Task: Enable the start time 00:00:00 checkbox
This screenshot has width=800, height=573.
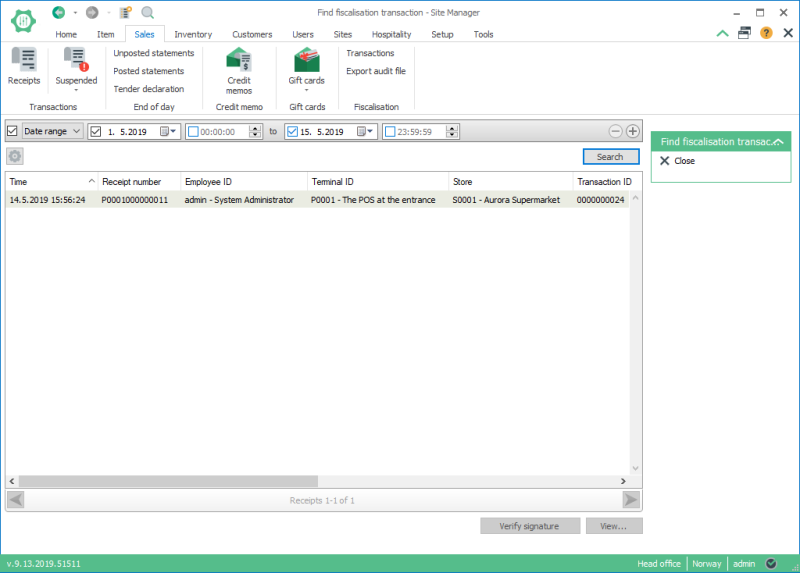Action: click(x=192, y=131)
